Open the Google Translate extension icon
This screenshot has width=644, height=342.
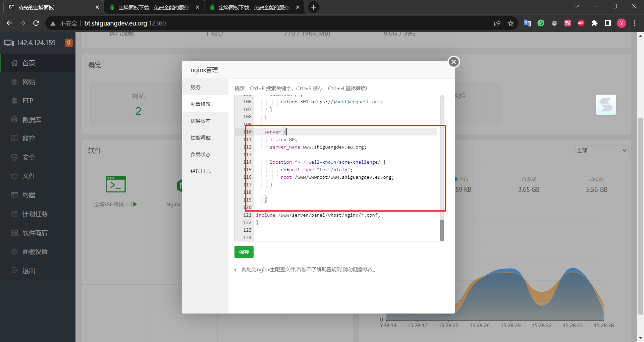tap(527, 23)
